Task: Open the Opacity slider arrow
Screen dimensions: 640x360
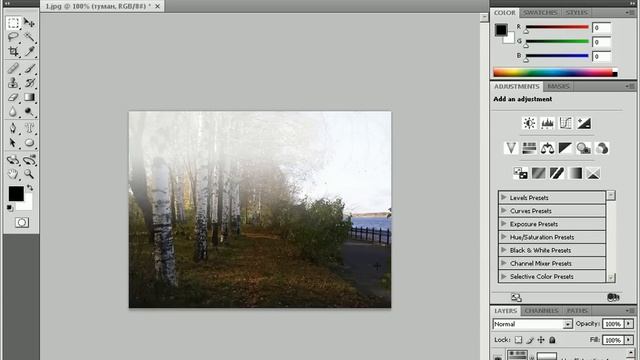Action: pos(629,324)
